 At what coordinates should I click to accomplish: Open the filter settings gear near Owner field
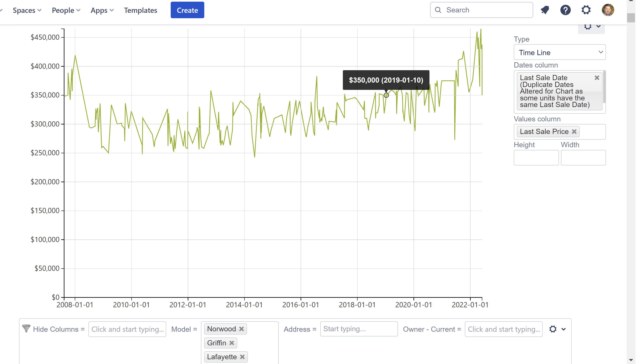tap(553, 329)
